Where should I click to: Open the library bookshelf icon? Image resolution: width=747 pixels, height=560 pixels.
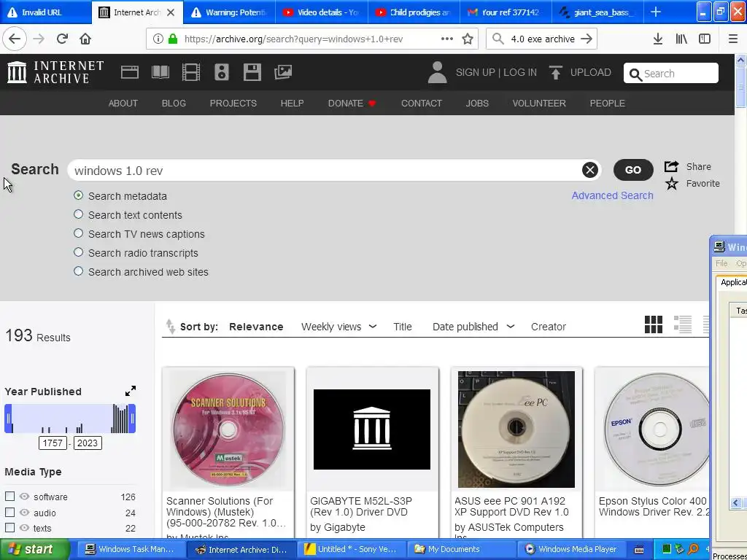tap(681, 39)
